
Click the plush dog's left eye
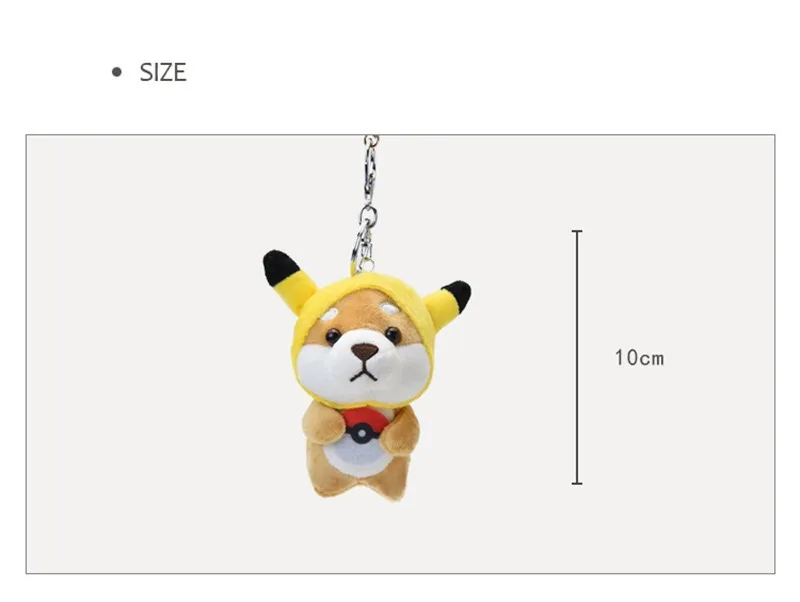click(333, 336)
